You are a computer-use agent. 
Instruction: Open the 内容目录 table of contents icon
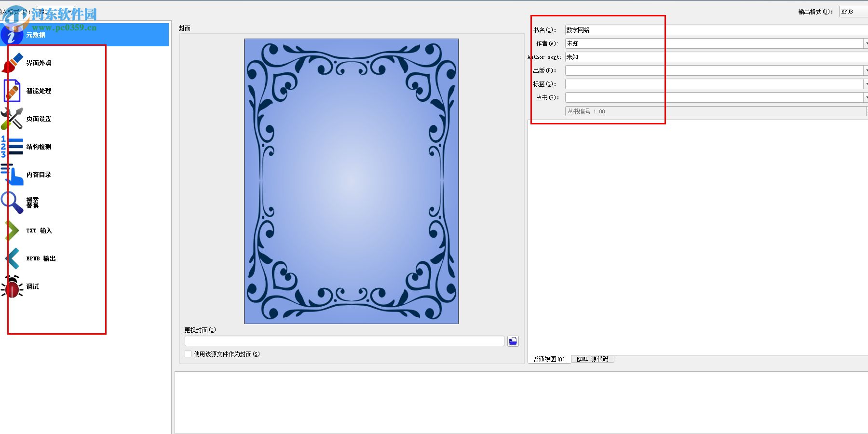(x=12, y=175)
